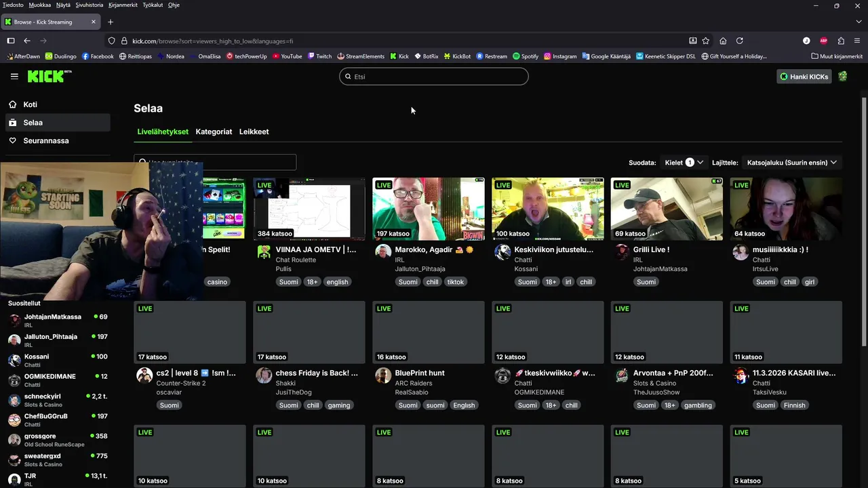
Task: Open the YouTube bookmark
Action: tap(287, 56)
